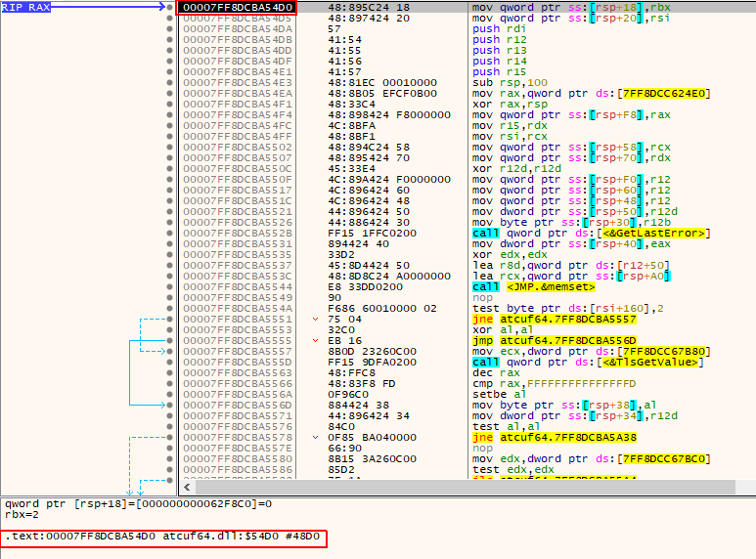Click jump chevron beside bytes 0F85 BA040000

click(315, 437)
